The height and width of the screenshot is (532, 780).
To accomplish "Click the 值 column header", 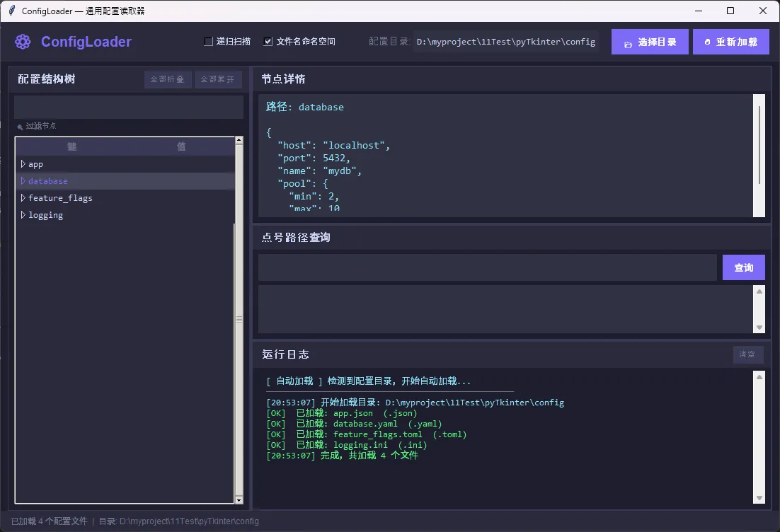I will coord(181,146).
